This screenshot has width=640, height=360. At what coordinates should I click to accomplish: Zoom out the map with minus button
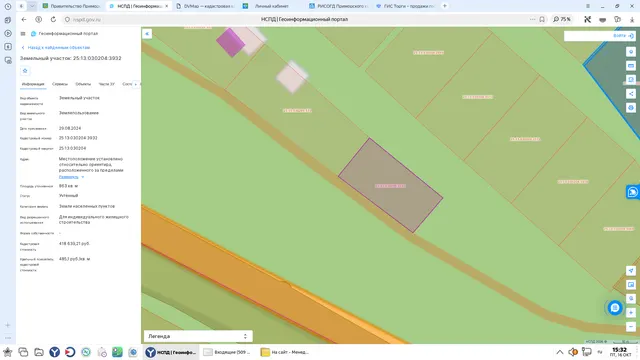click(631, 327)
